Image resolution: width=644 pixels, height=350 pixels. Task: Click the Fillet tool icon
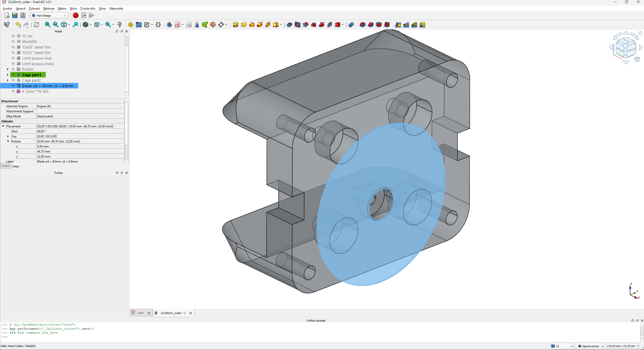[362, 25]
